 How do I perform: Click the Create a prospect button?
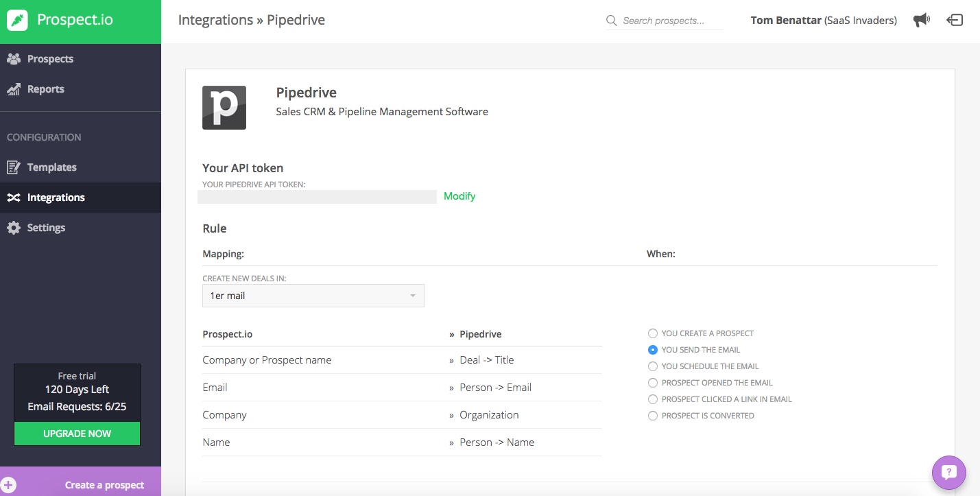point(80,482)
